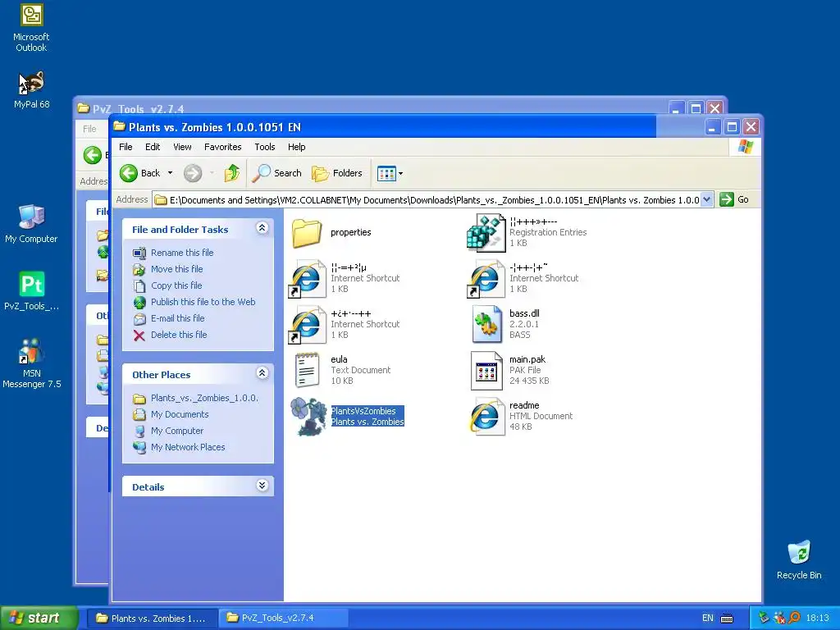Select the main.pak file icon
This screenshot has width=840, height=630.
click(x=486, y=370)
